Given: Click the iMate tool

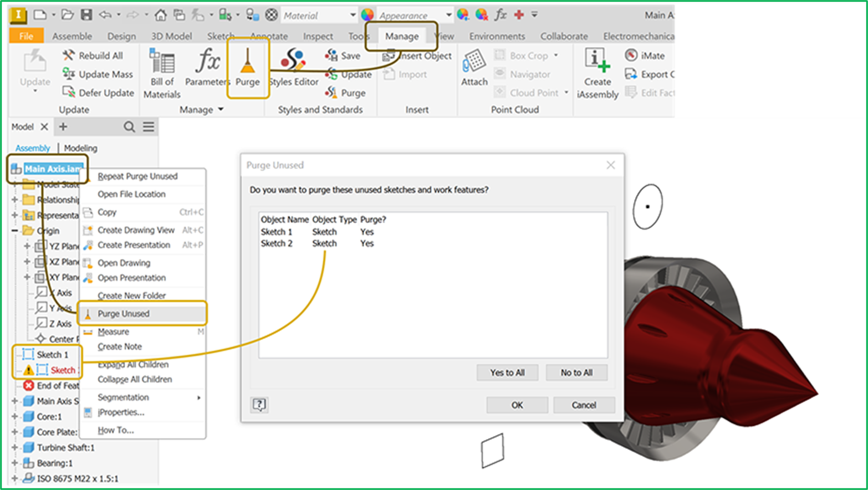Looking at the screenshot, I should tap(645, 55).
